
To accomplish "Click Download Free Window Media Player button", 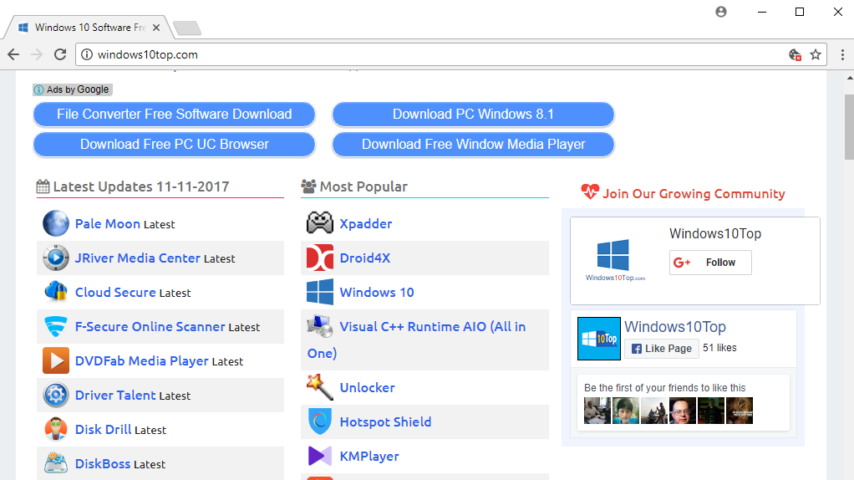I will tap(473, 144).
